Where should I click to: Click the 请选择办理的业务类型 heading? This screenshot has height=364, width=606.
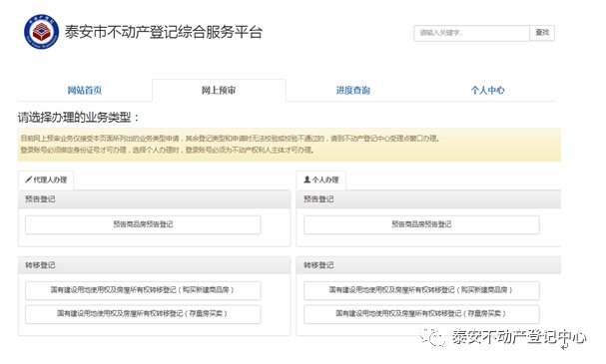tap(79, 117)
